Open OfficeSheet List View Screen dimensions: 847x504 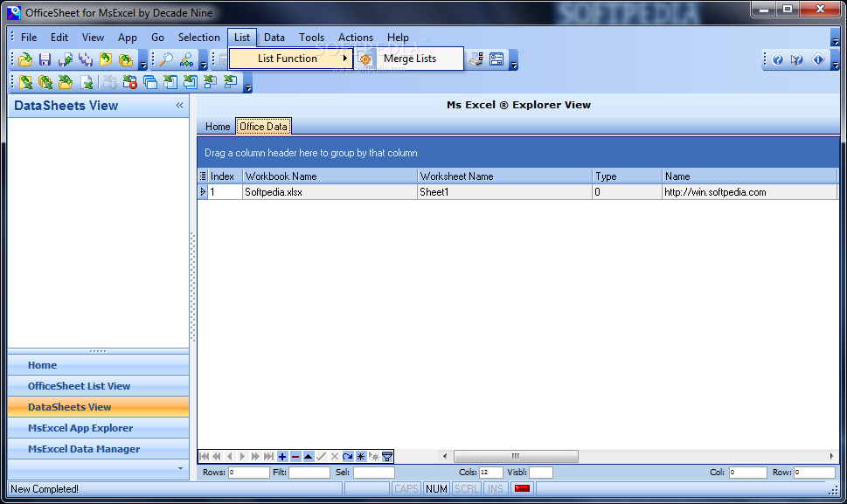98,386
